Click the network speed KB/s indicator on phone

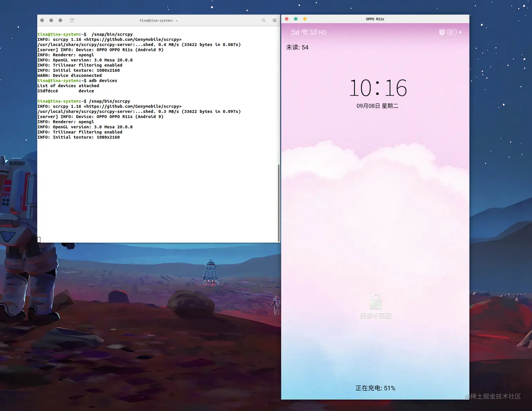(x=313, y=32)
